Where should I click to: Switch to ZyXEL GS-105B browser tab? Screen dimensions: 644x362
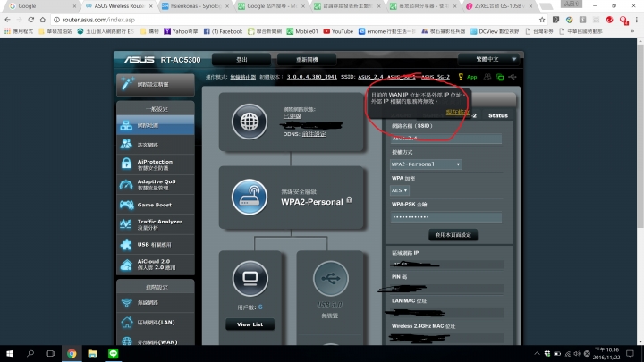pos(499,5)
